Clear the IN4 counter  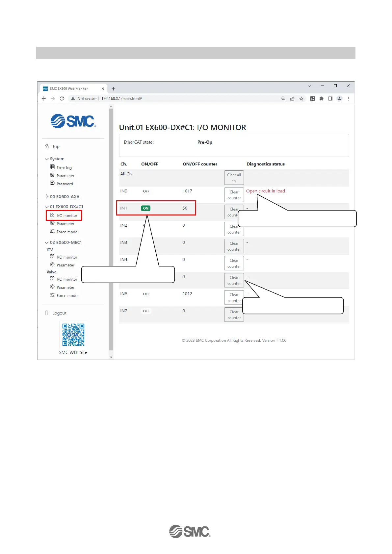(234, 264)
